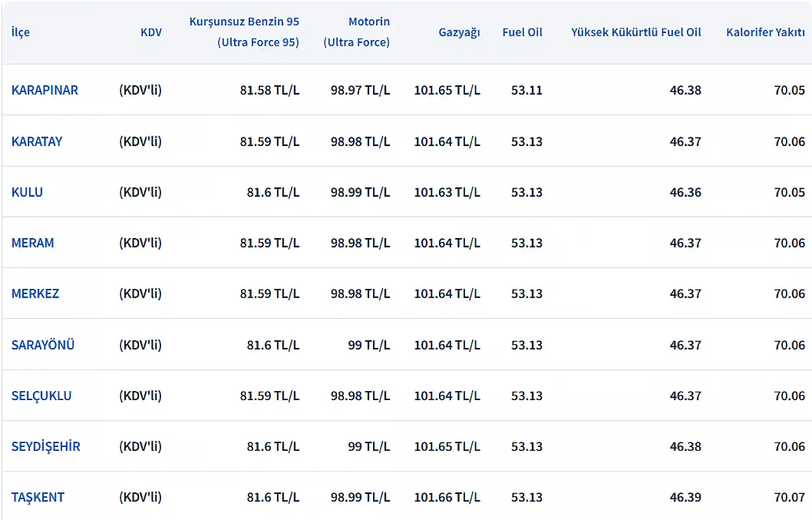Select MERKEZ's kalorifer yakıtı value 70.06
The image size is (812, 520).
(789, 294)
